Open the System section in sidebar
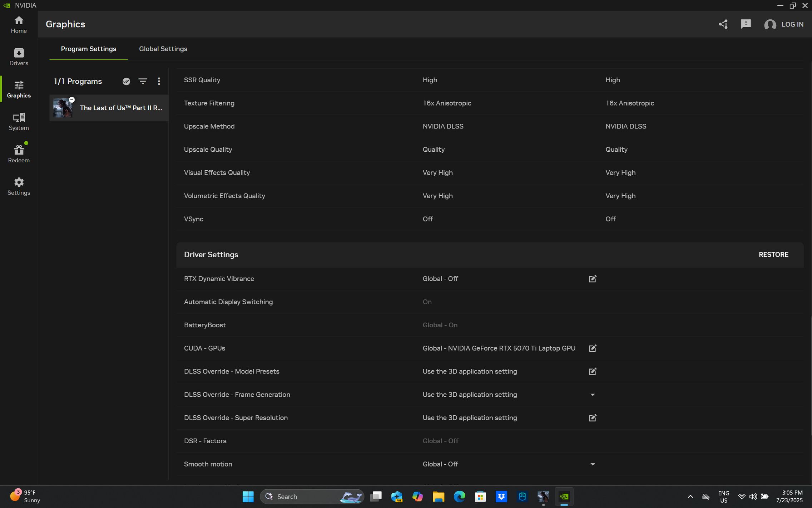The image size is (812, 508). click(x=19, y=122)
